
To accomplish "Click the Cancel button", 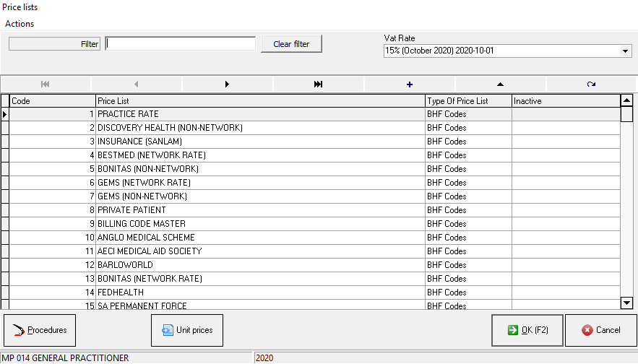I will [600, 330].
